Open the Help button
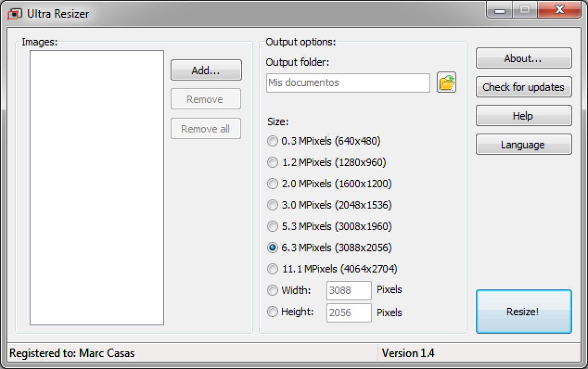Image resolution: width=588 pixels, height=369 pixels. coord(523,116)
